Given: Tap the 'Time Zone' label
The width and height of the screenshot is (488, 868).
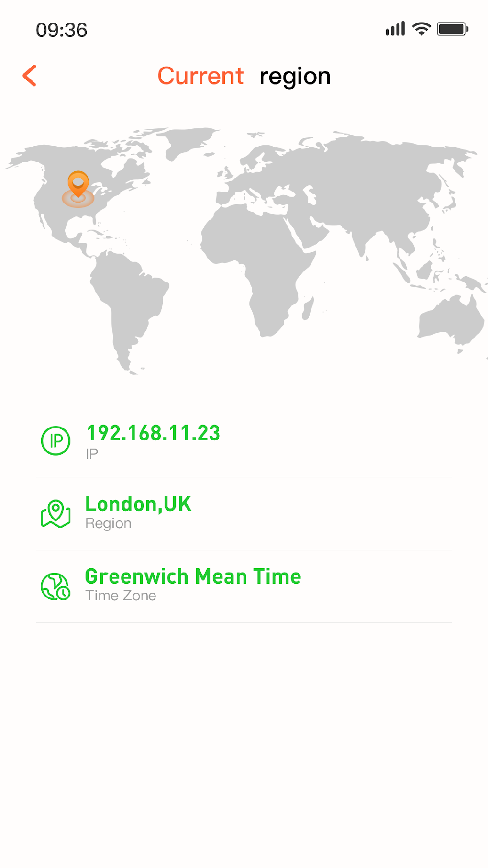Looking at the screenshot, I should (x=121, y=596).
